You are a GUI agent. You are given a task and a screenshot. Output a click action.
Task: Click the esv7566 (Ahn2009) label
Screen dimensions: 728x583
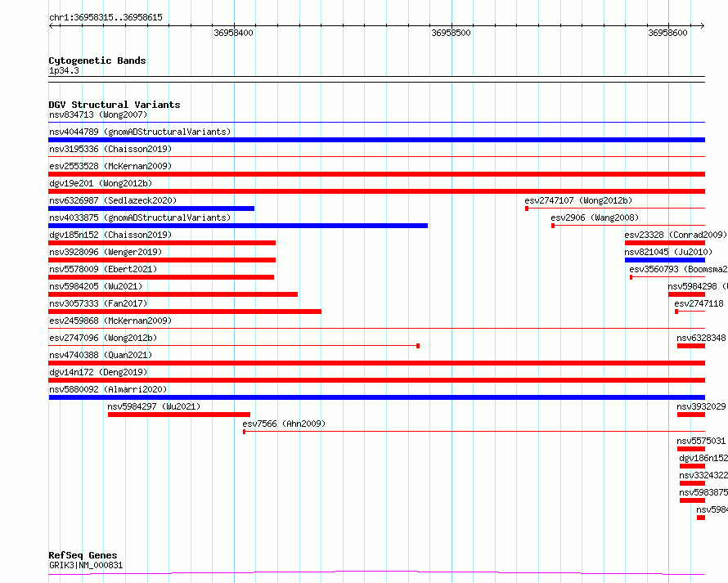[x=284, y=424]
